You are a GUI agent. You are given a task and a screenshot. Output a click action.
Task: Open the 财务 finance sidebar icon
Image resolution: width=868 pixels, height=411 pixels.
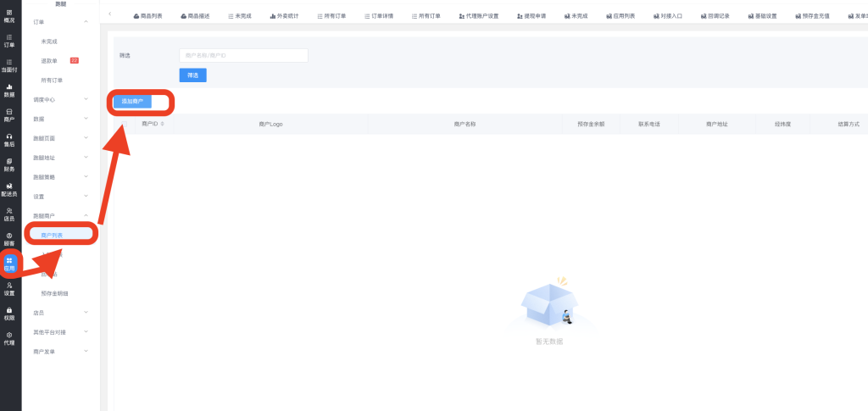pyautogui.click(x=9, y=164)
